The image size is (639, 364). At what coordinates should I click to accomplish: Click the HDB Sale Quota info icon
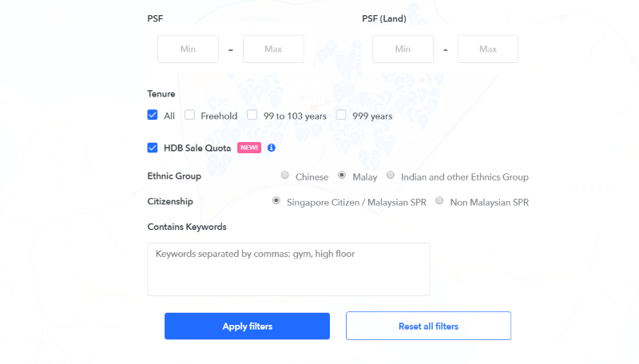[272, 148]
